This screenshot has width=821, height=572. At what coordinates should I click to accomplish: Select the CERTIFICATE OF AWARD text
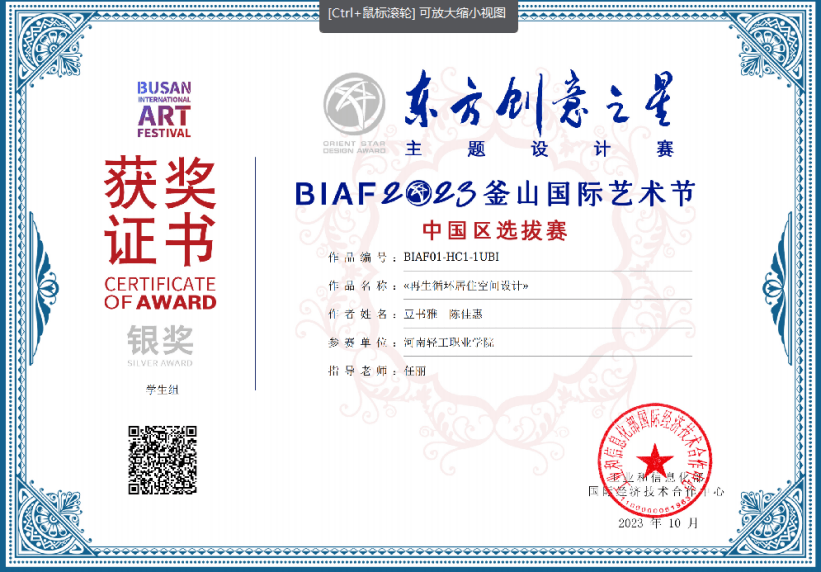tap(160, 293)
